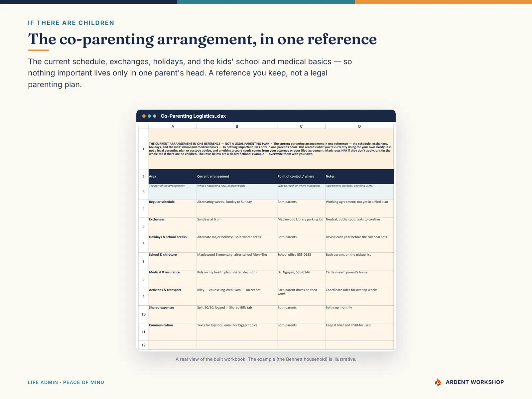Select 'Dr. Nguyen, 555-0144' cell
Image resolution: width=532 pixels, height=399 pixels.
point(301,279)
